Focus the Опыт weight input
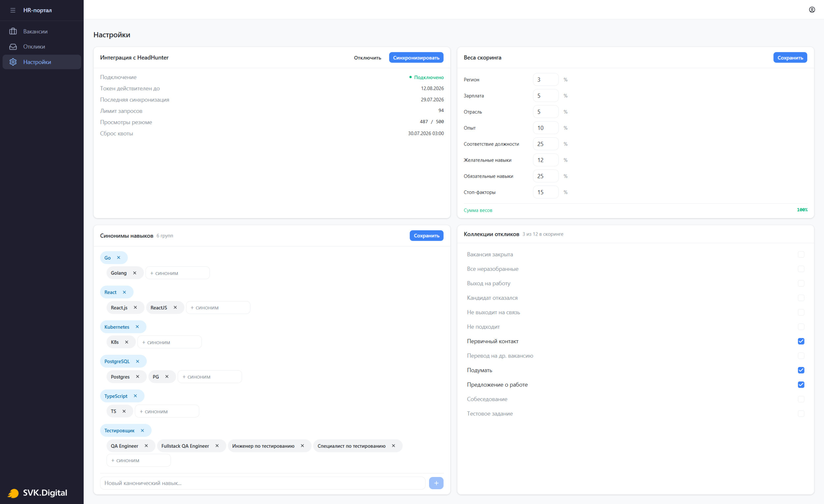 545,128
